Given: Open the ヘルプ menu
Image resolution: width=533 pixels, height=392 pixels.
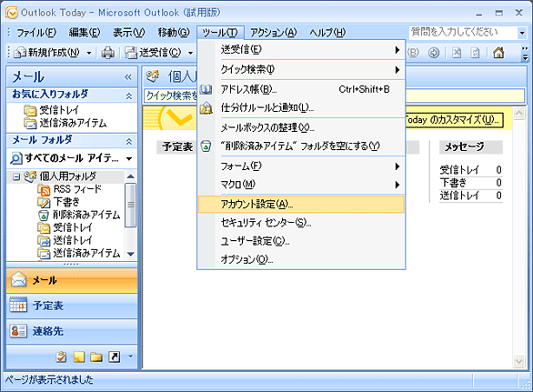Looking at the screenshot, I should (x=327, y=33).
